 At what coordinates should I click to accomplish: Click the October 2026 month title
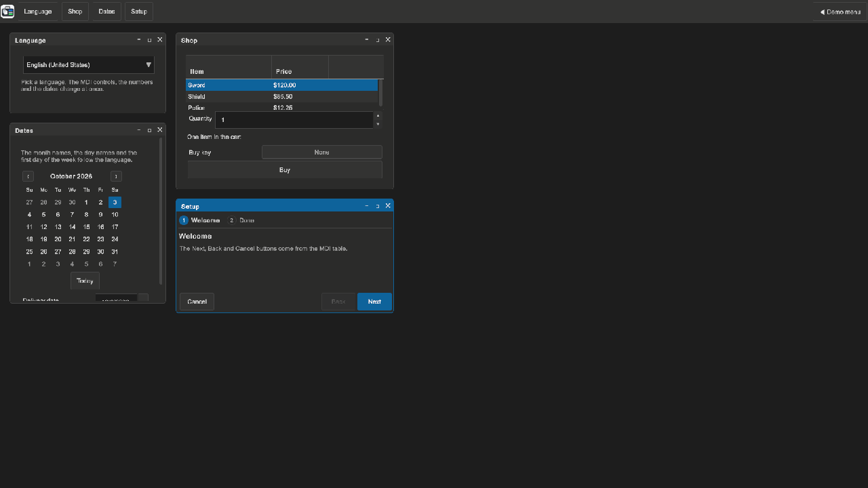pos(71,176)
